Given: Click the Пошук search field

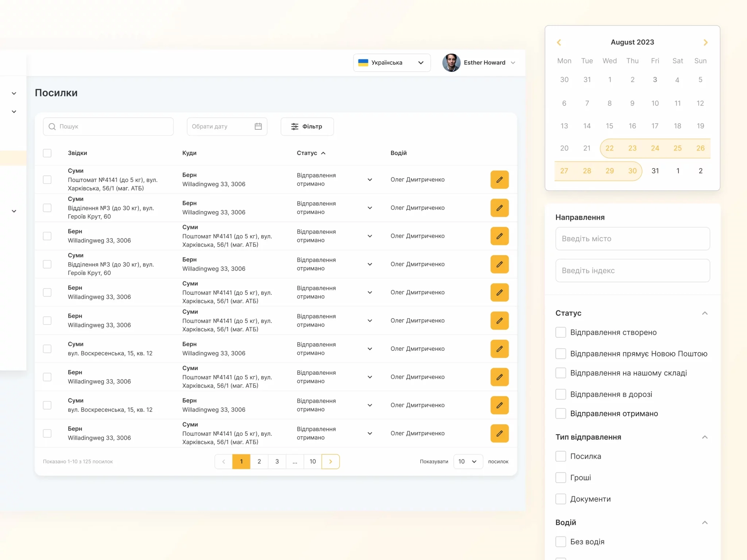Looking at the screenshot, I should [108, 127].
